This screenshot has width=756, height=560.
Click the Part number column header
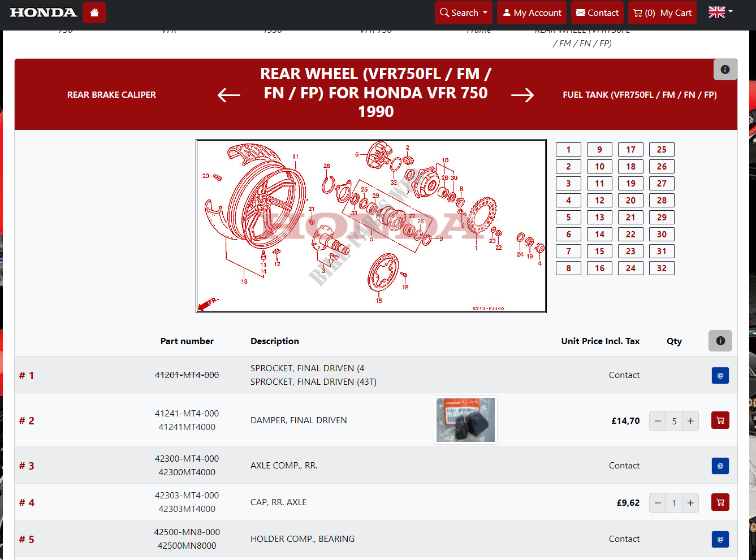(x=187, y=341)
